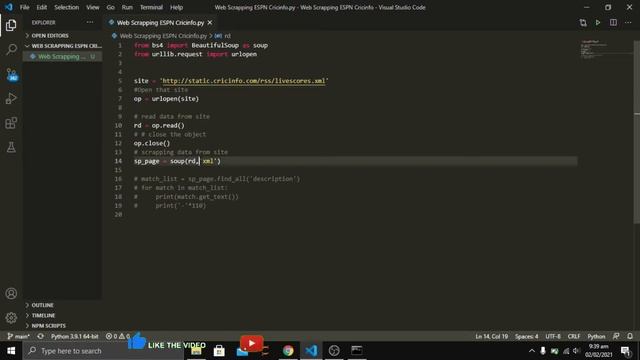The width and height of the screenshot is (640, 360).
Task: Click breadcrumb file name Web Scrapping ESPN Cricinfo.py
Action: coord(163,36)
